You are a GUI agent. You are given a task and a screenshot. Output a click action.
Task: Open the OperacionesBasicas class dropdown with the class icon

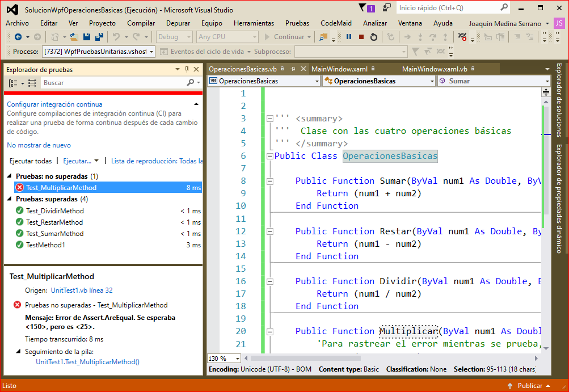(x=379, y=81)
